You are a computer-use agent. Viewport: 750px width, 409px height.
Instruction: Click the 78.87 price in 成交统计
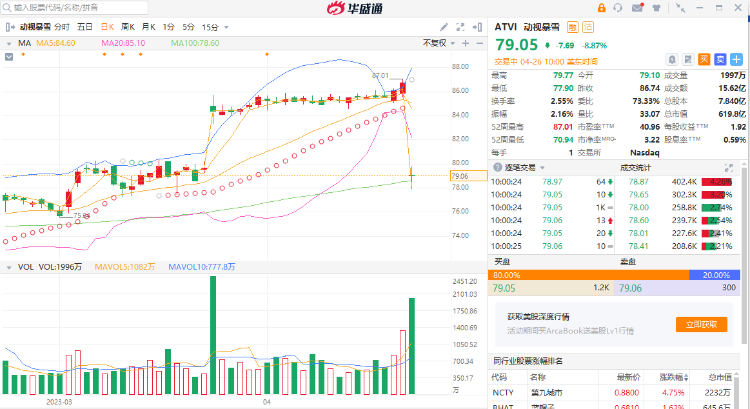click(639, 182)
